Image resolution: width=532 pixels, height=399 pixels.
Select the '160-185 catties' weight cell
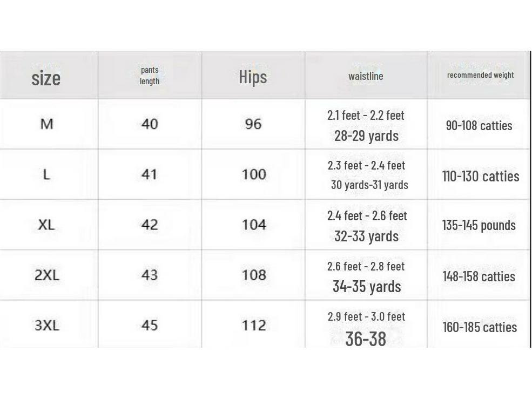(x=480, y=327)
